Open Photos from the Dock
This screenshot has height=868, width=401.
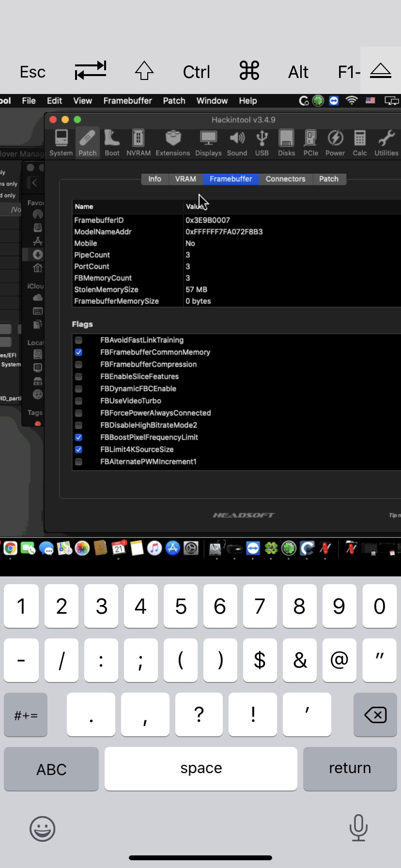[82, 548]
